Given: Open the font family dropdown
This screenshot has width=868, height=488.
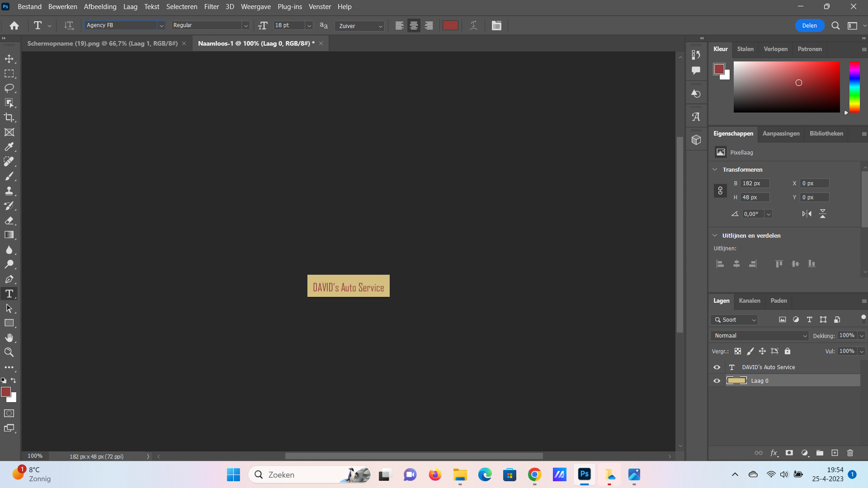Looking at the screenshot, I should (161, 25).
